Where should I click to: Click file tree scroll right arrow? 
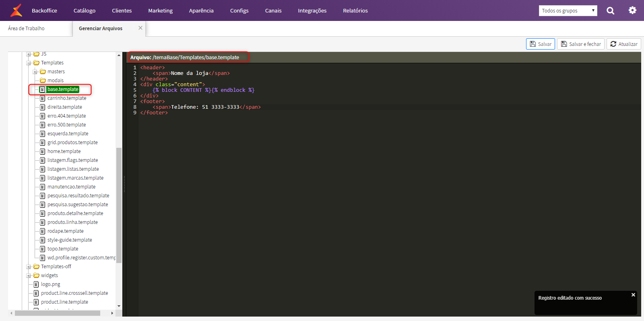tap(112, 313)
